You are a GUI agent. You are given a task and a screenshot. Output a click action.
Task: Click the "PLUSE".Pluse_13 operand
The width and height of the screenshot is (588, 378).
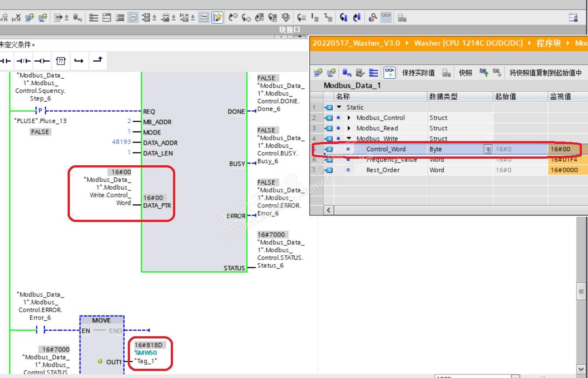coord(40,121)
